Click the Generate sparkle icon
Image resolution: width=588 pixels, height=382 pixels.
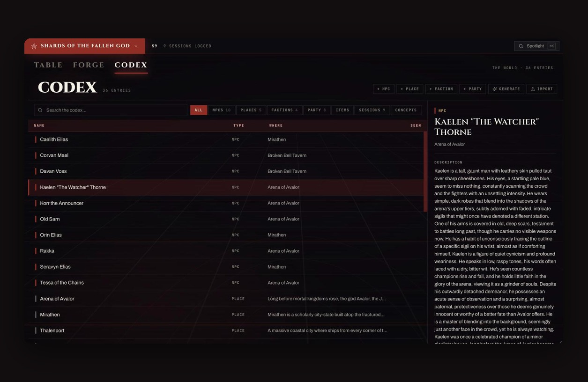pos(494,89)
